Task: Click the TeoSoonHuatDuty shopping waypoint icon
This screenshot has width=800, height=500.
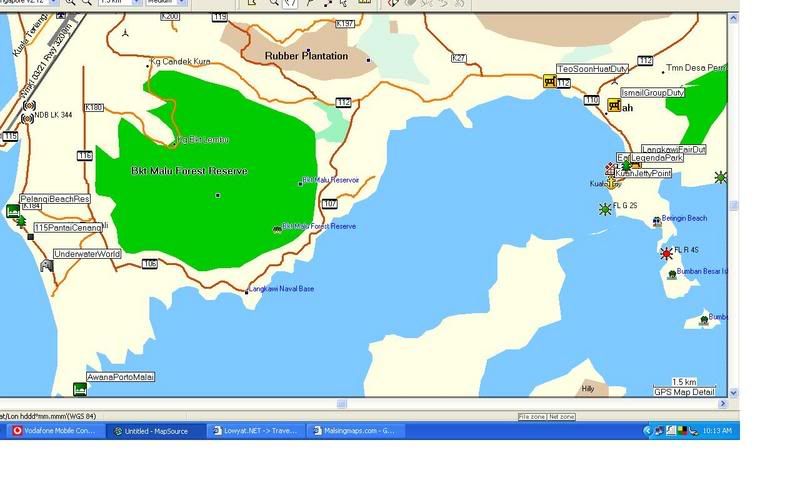Action: [x=549, y=82]
